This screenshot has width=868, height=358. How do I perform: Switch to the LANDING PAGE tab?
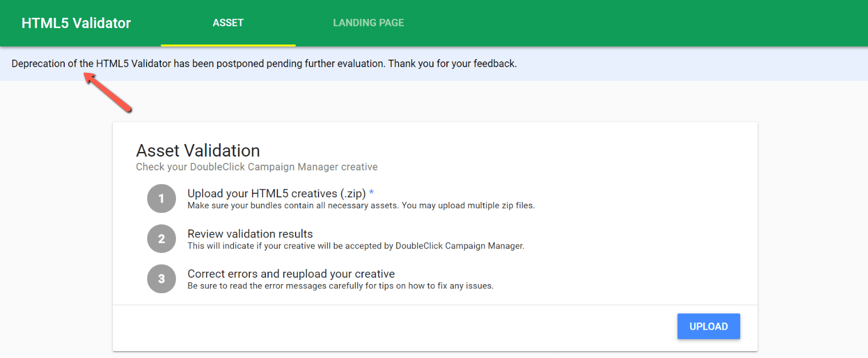coord(368,22)
